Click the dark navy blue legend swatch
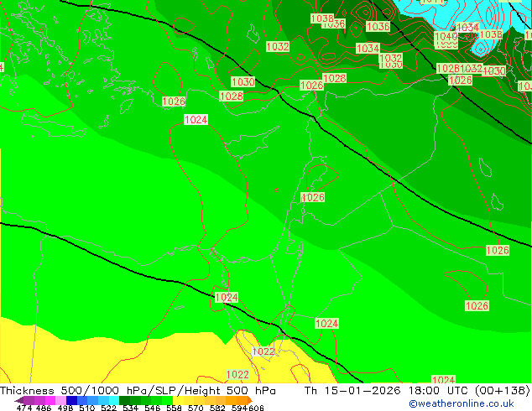Image resolution: width=532 pixels, height=411 pixels. click(71, 400)
